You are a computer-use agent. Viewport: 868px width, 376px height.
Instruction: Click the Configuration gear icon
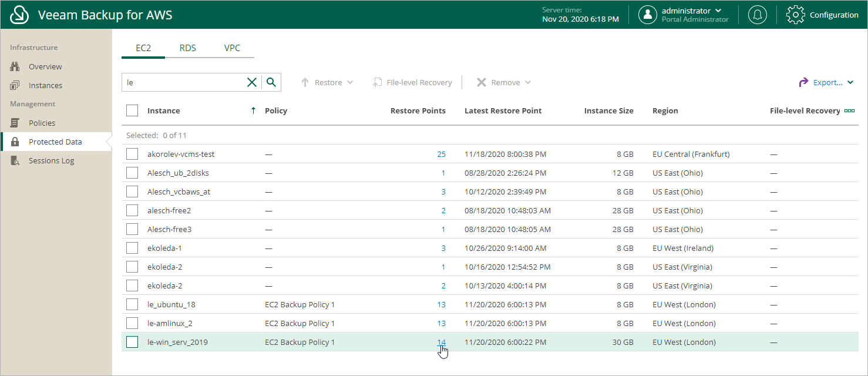[795, 15]
